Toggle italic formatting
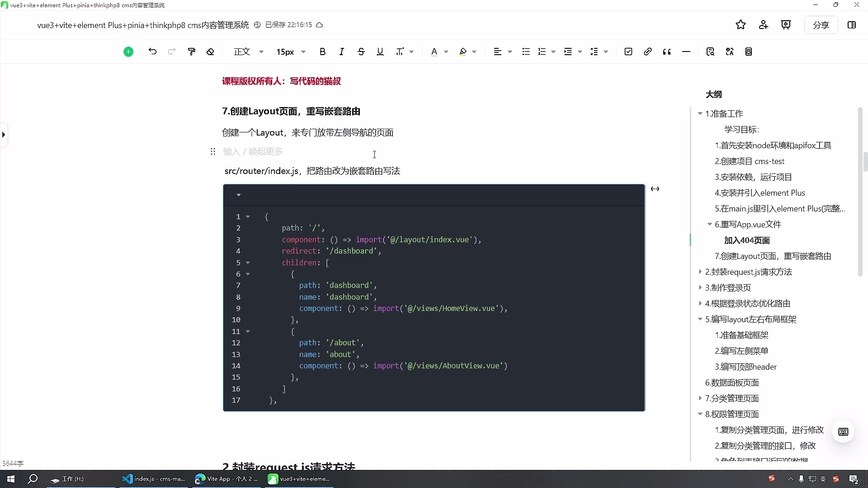The image size is (868, 488). 342,52
